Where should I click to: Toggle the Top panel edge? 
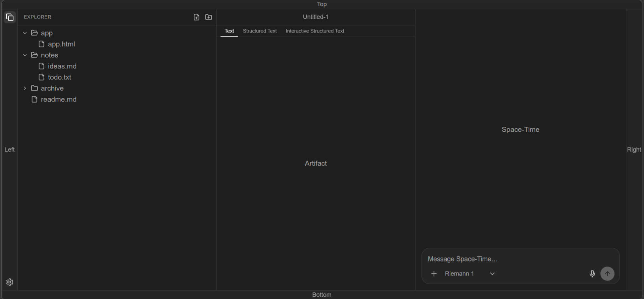(x=322, y=4)
